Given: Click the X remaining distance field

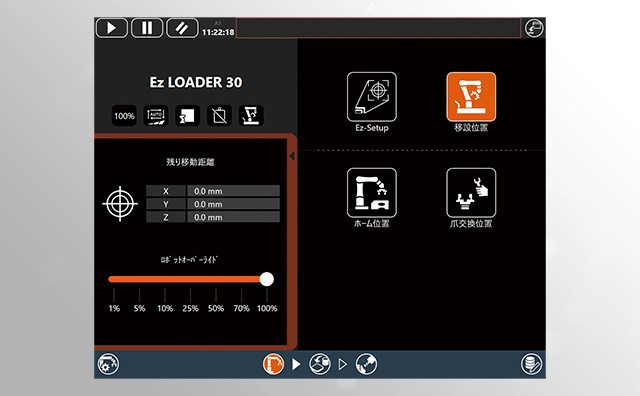Looking at the screenshot, I should (233, 191).
